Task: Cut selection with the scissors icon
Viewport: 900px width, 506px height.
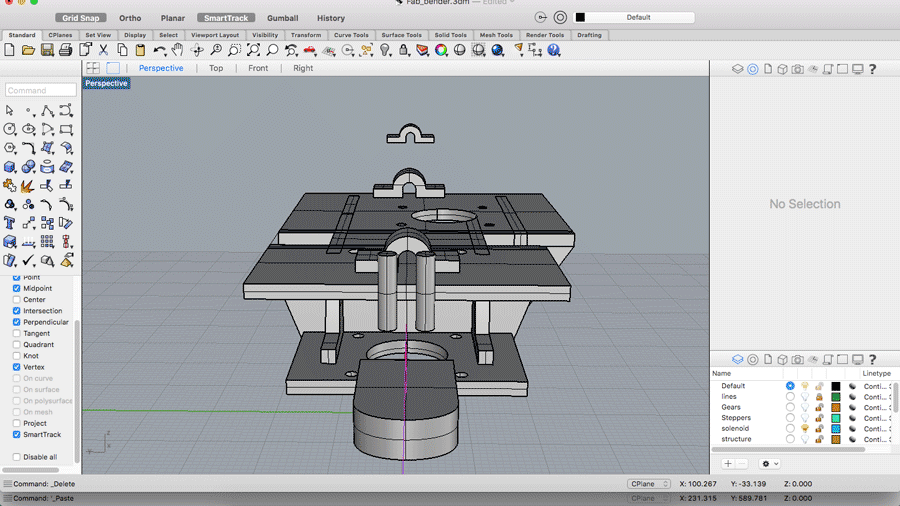Action: pos(103,50)
